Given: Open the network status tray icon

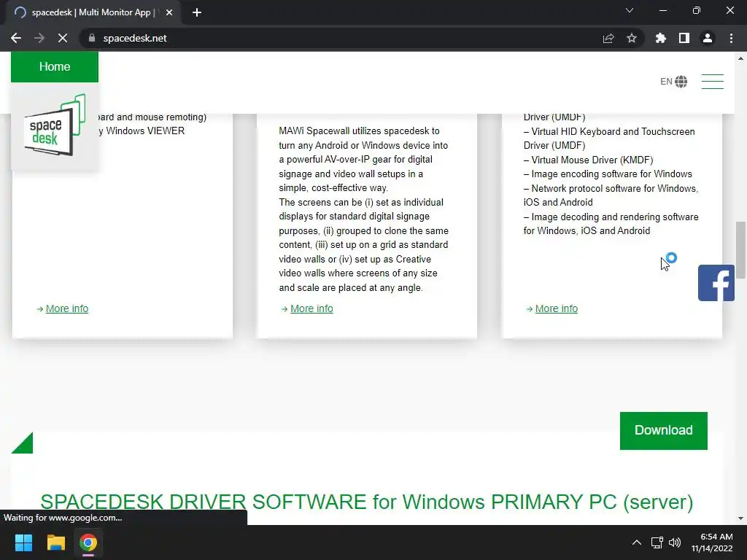Looking at the screenshot, I should [x=657, y=542].
